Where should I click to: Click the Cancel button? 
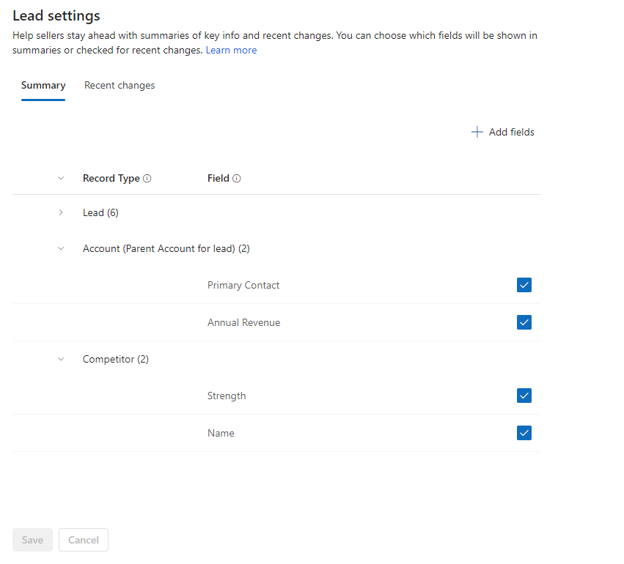pos(83,540)
